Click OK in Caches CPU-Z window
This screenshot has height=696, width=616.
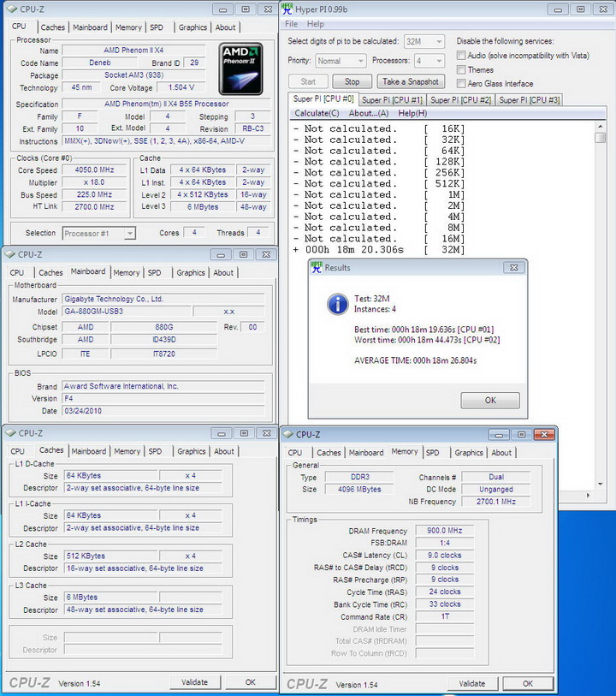pos(250,681)
